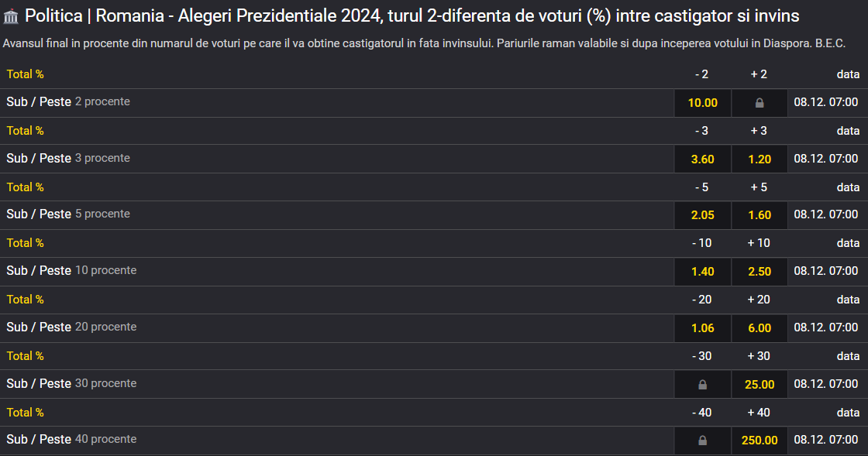Click locked odds for over 2 procente
868x456 pixels.
click(x=759, y=103)
